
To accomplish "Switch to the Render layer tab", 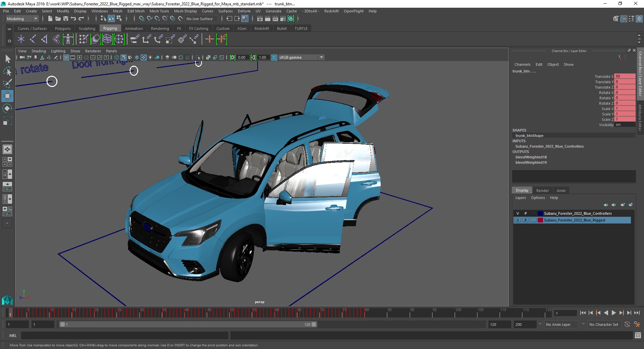I will tap(542, 191).
